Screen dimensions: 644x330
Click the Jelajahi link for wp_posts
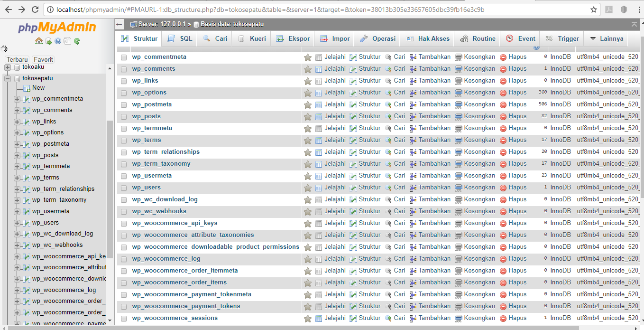[x=335, y=116]
